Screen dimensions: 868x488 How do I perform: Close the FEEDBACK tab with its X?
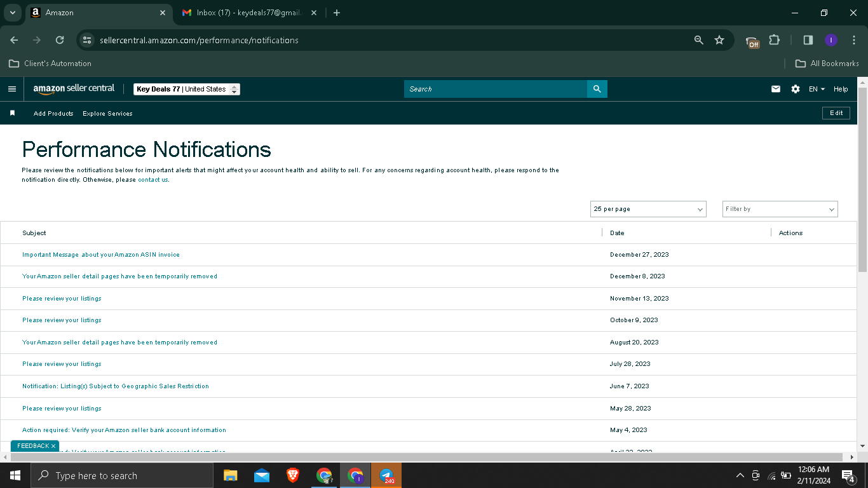[53, 446]
